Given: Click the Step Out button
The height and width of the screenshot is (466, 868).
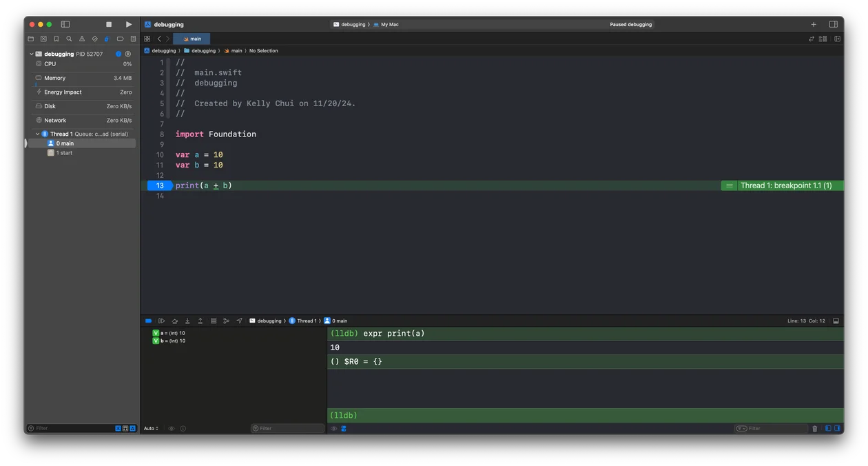Looking at the screenshot, I should coord(200,321).
